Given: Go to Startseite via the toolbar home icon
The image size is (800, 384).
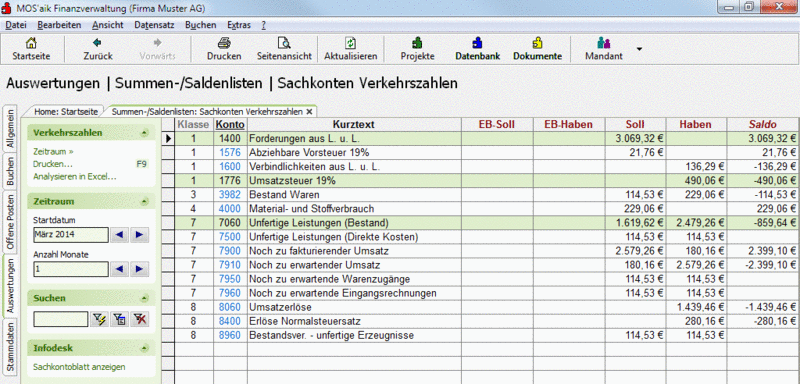Looking at the screenshot, I should [x=31, y=49].
